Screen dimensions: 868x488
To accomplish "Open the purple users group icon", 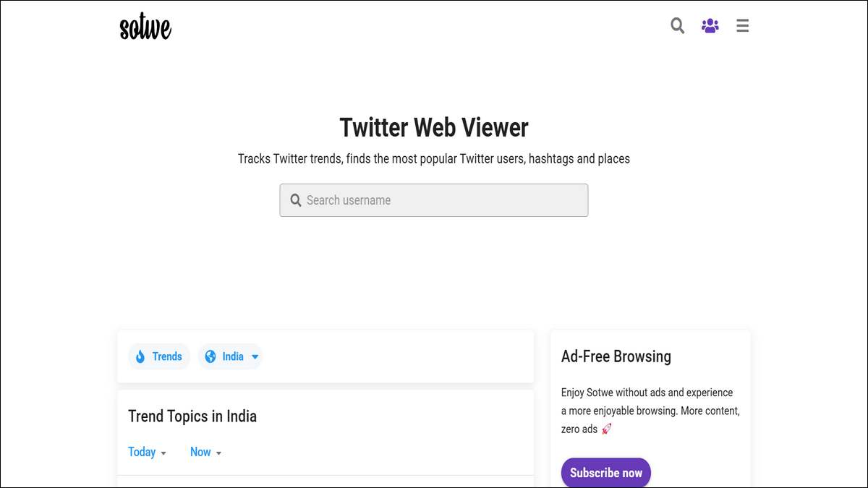I will [710, 26].
